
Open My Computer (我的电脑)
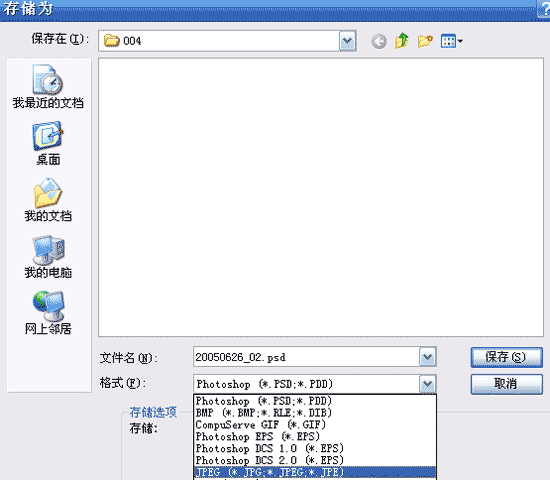tap(48, 257)
